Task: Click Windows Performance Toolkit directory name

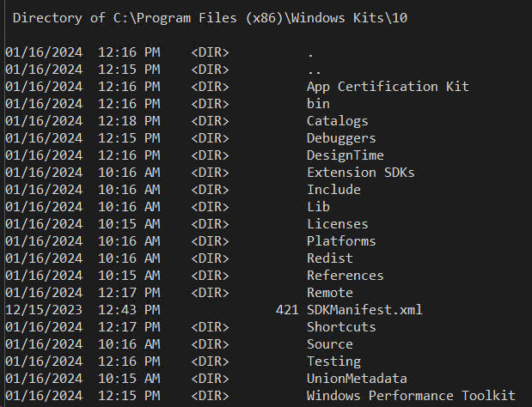Action: pos(411,396)
